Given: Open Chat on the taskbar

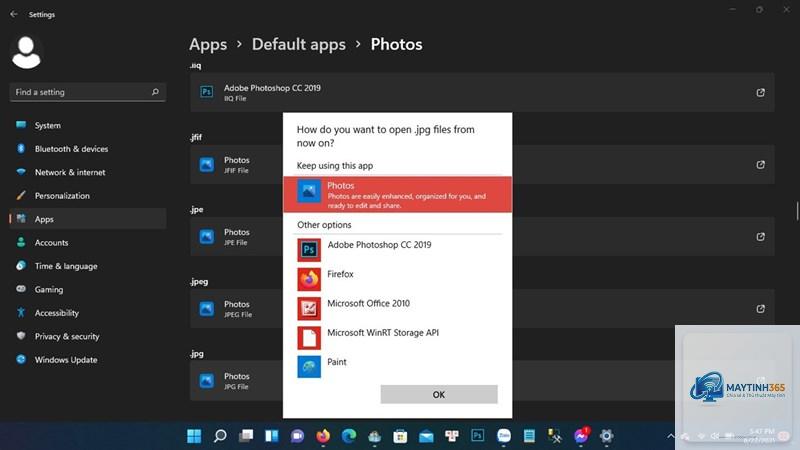Looking at the screenshot, I should pyautogui.click(x=297, y=436).
